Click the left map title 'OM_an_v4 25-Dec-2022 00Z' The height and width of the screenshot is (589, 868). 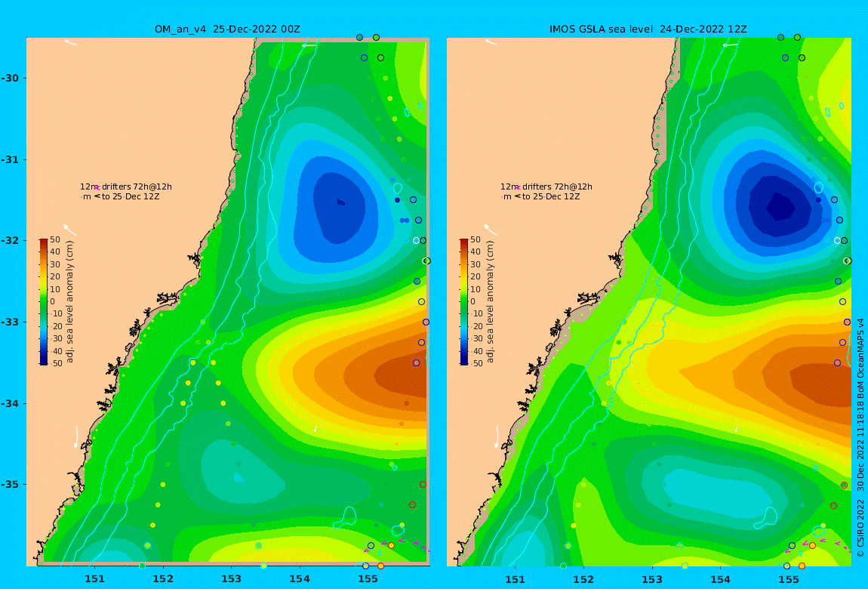227,29
